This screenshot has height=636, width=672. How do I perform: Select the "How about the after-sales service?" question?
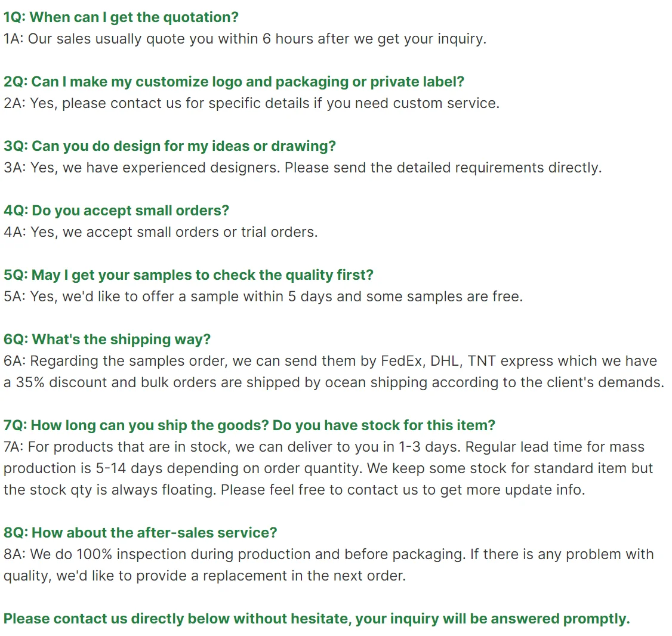tap(140, 533)
